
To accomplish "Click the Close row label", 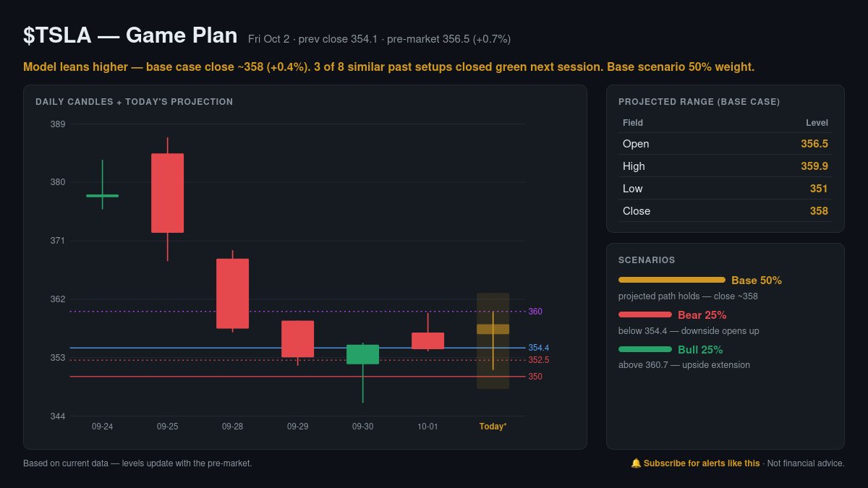I will tap(637, 211).
